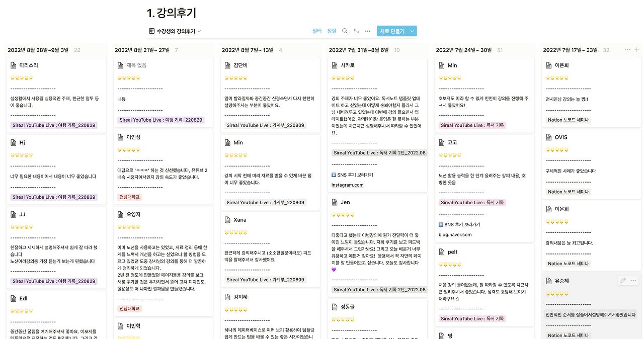The image size is (644, 339).
Task: Select the 2022년 8월 7일~13일 column header
Action: tap(248, 50)
